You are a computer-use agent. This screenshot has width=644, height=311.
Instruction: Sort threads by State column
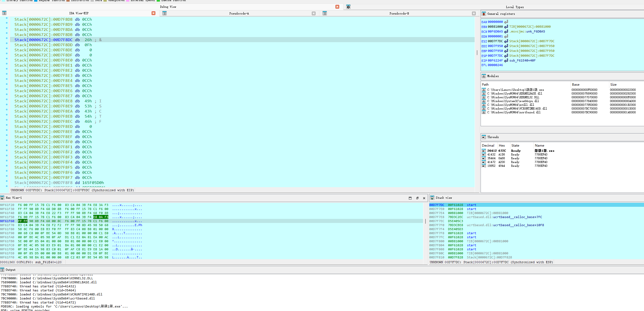522,146
